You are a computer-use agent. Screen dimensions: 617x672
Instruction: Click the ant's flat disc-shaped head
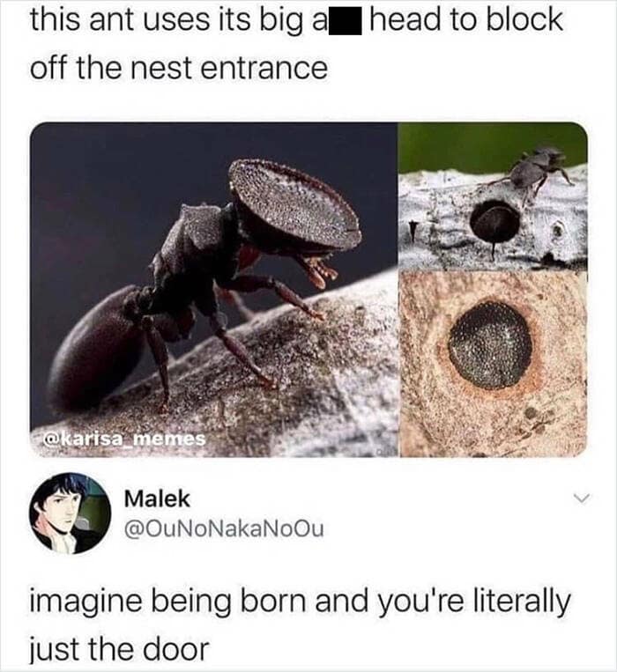pos(294,206)
